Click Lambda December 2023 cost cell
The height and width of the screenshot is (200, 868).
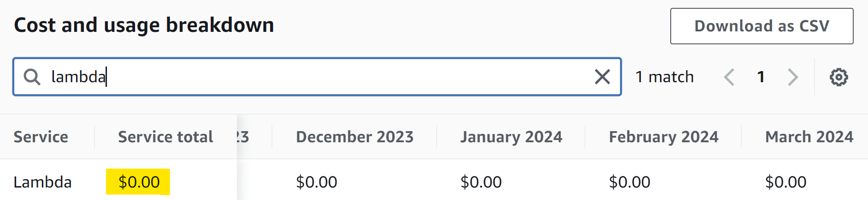(316, 182)
